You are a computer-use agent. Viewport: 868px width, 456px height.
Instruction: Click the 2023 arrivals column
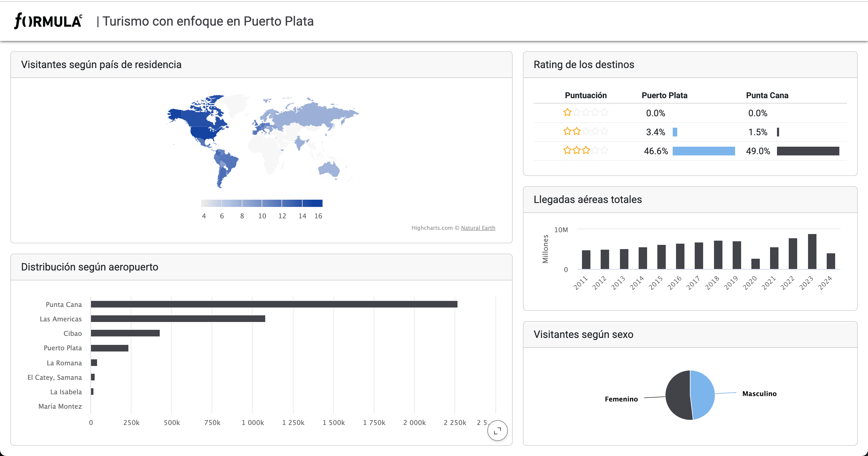812,251
